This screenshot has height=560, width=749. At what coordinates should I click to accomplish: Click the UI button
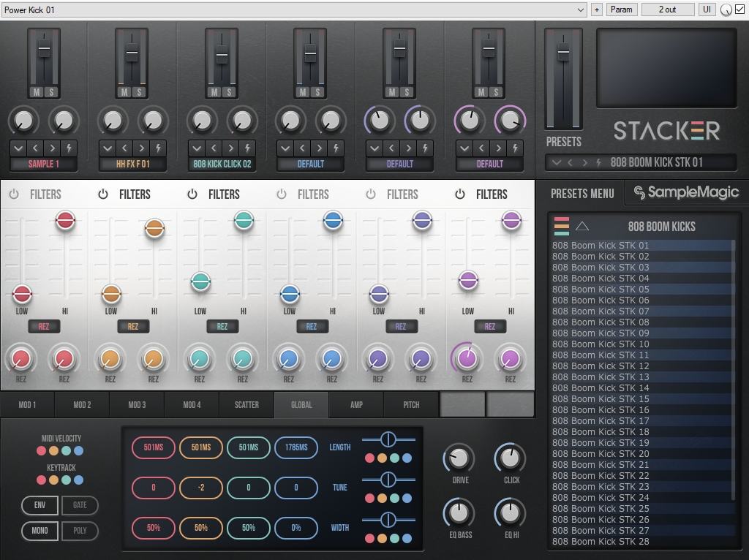click(707, 10)
